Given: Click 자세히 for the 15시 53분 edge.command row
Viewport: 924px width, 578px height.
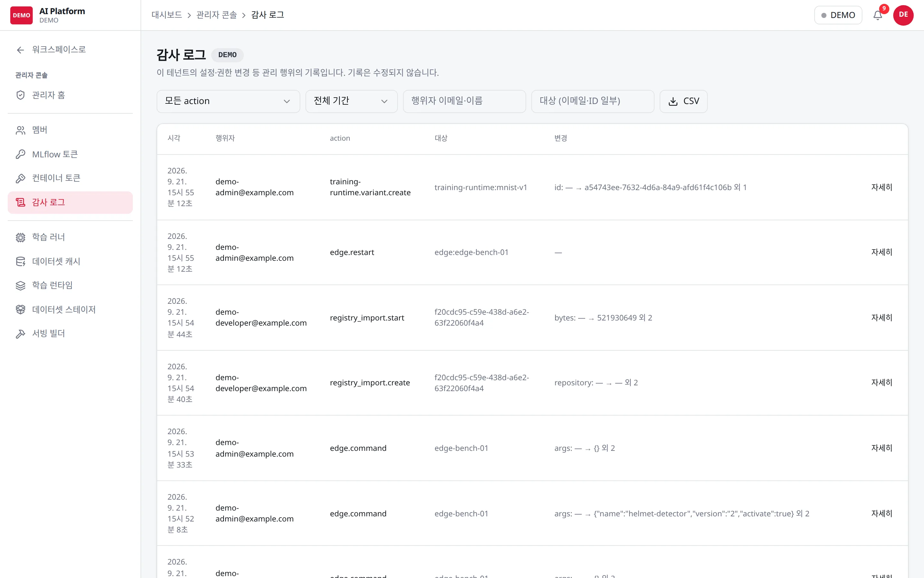Looking at the screenshot, I should point(882,448).
